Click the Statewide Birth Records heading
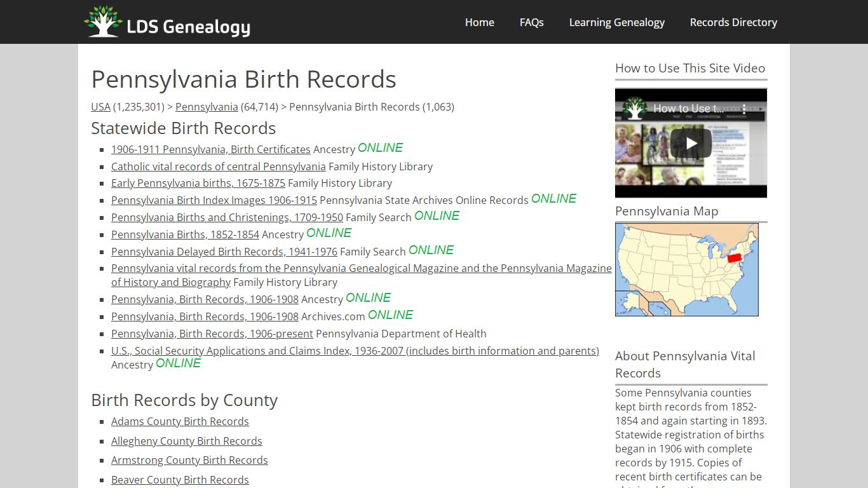This screenshot has width=868, height=488. pos(184,128)
